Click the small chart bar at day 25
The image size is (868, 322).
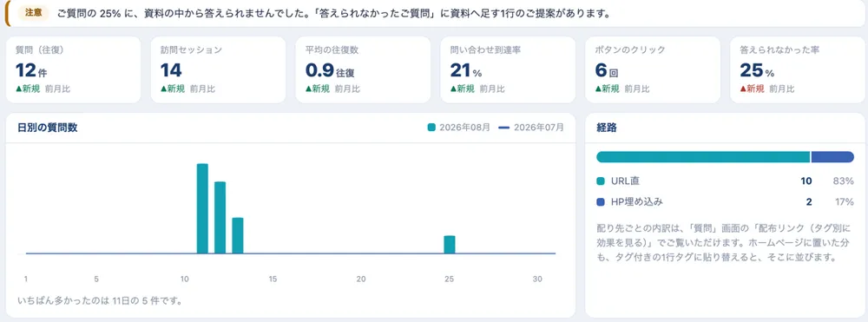click(x=450, y=245)
